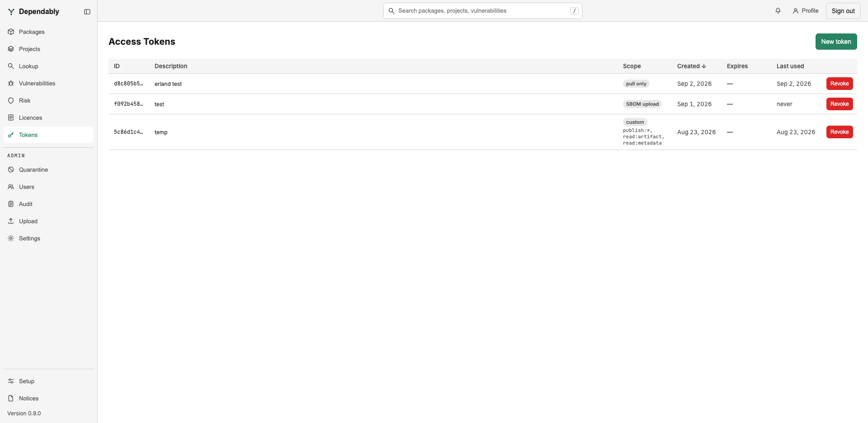Screen dimensions: 868x423
Task: Click the Packages box icon in sidebar
Action: pyautogui.click(x=11, y=32)
